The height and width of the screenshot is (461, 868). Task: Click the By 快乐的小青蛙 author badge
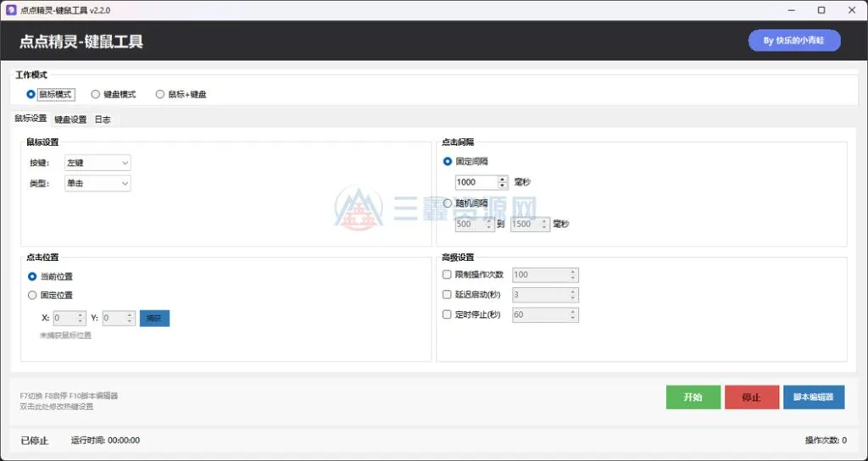pyautogui.click(x=793, y=41)
